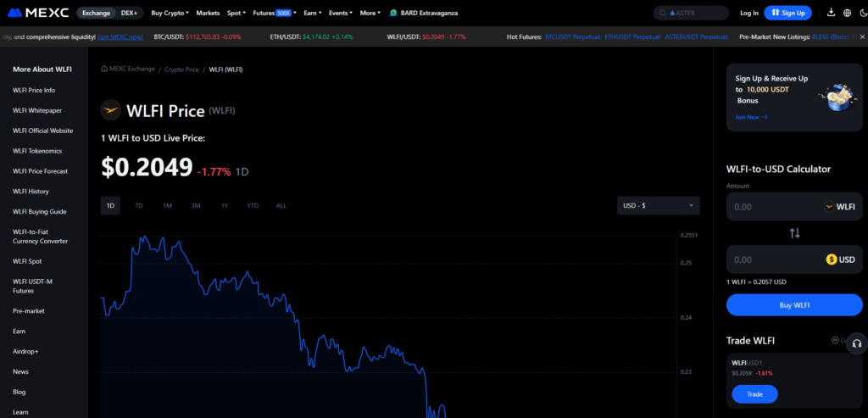Open the Markets menu item
The width and height of the screenshot is (868, 418).
point(207,13)
